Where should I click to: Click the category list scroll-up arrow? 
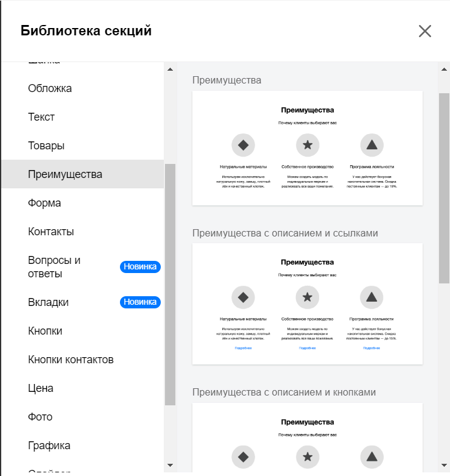point(170,69)
